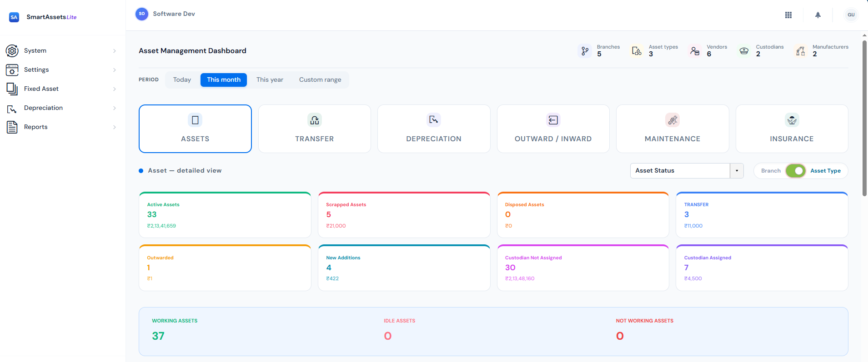Toggle the Branch / Asset Type switch
This screenshot has height=362, width=868.
796,171
